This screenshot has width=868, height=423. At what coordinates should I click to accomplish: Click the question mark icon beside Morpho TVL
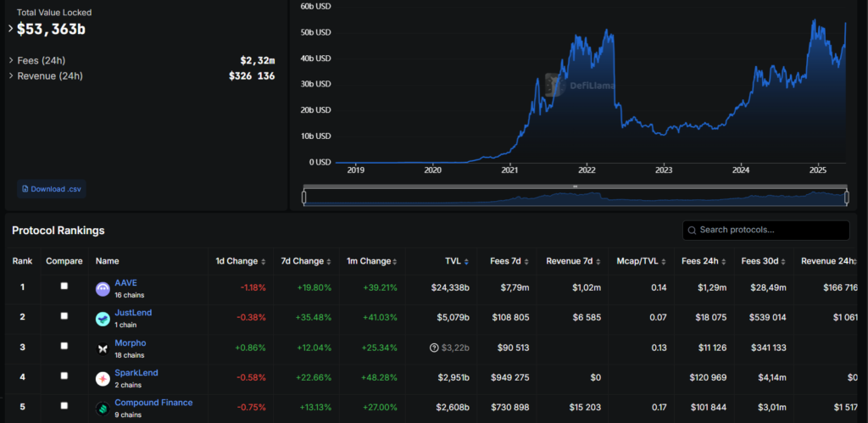[435, 348]
